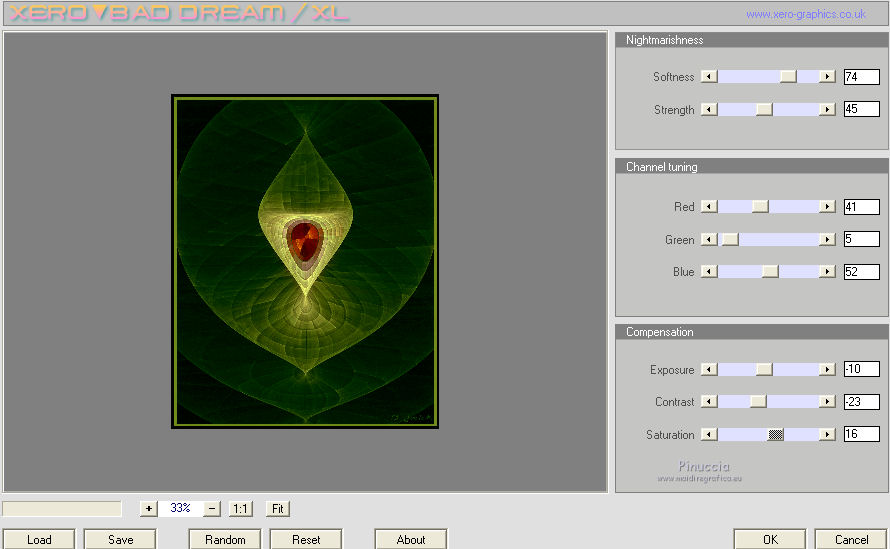Increase Softness with the right arrow

point(827,76)
